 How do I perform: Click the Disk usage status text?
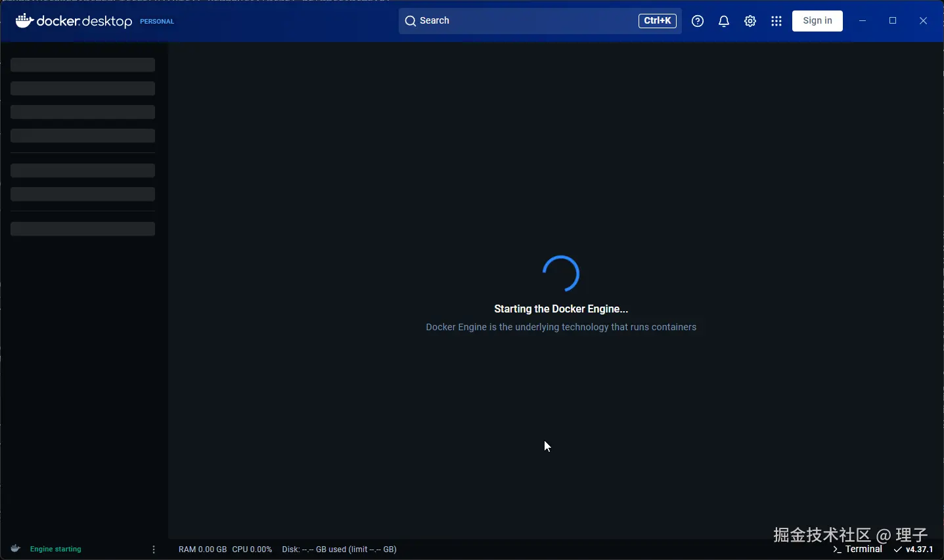pyautogui.click(x=339, y=549)
